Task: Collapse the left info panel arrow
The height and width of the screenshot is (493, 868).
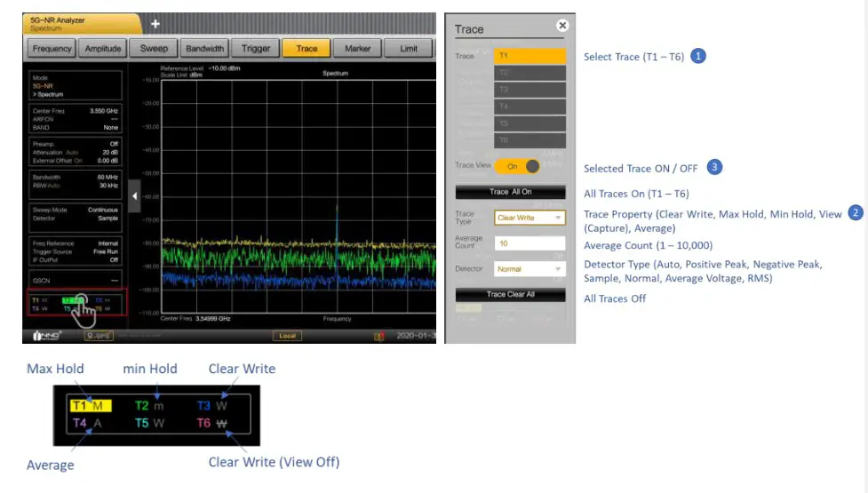Action: tap(134, 196)
